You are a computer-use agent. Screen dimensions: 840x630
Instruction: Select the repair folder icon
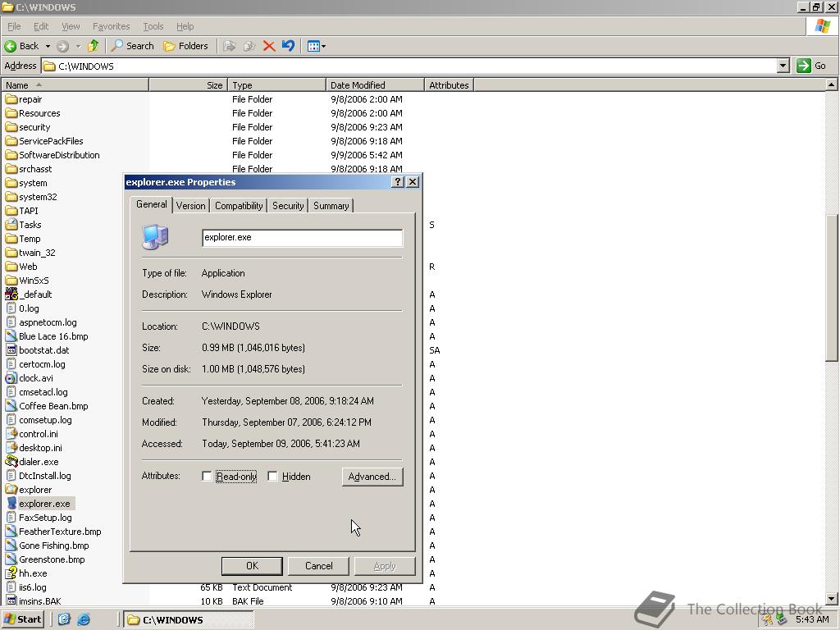pos(11,99)
